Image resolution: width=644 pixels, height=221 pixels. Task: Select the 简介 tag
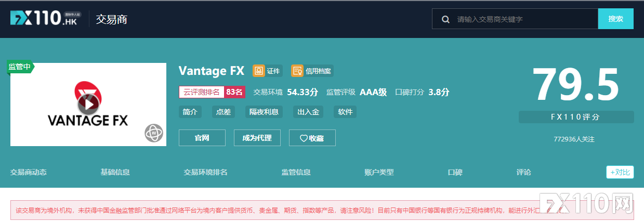point(190,112)
